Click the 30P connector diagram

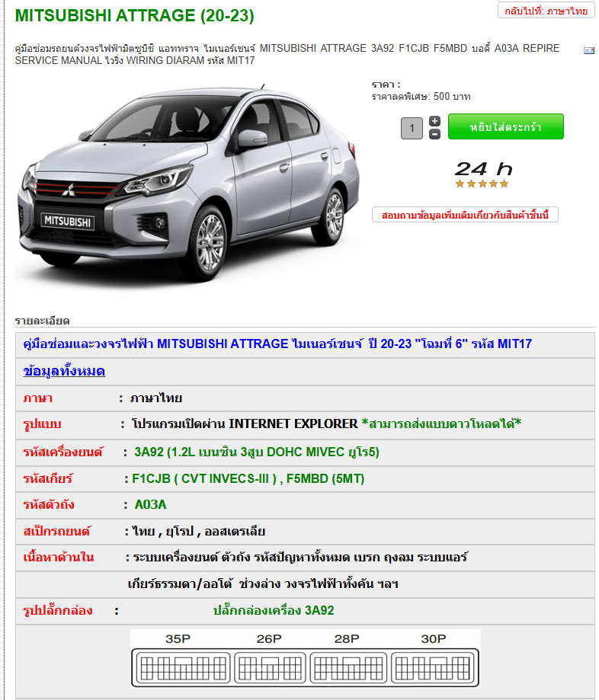tap(433, 668)
